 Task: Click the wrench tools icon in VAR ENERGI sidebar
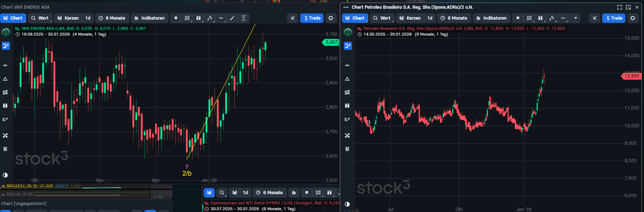click(5, 135)
